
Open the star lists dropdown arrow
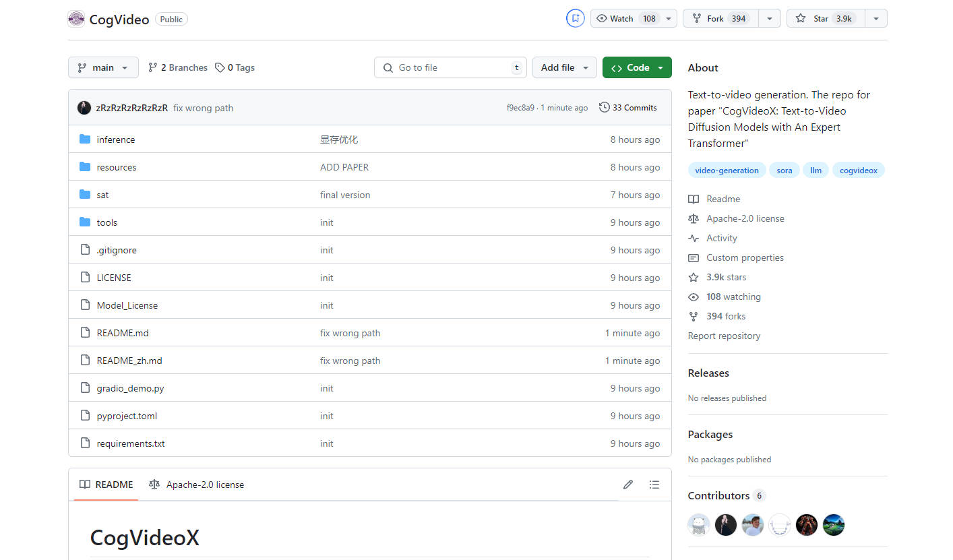(875, 18)
